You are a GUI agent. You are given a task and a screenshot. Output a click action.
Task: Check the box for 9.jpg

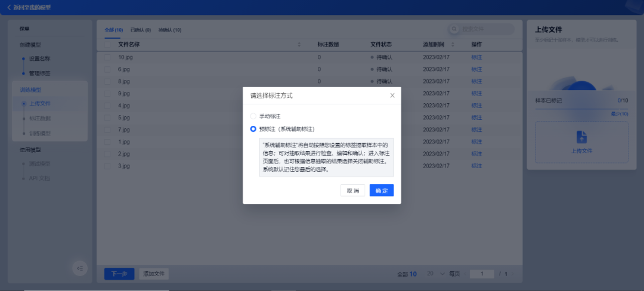107,94
